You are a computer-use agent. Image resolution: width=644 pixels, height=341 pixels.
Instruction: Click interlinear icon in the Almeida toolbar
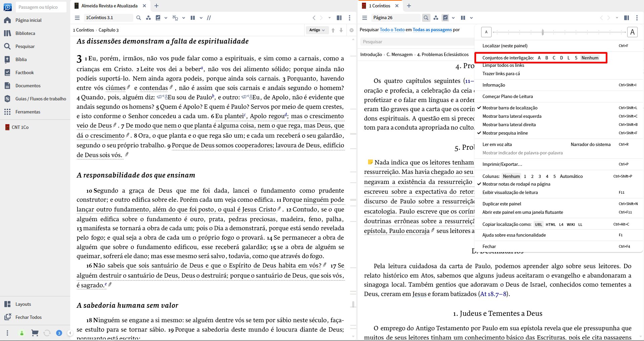pos(175,18)
